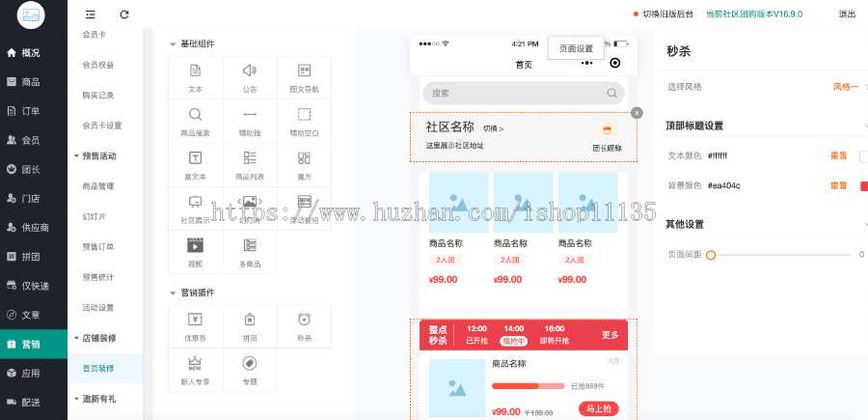Click the 团长昵称 store icon

pos(608,130)
